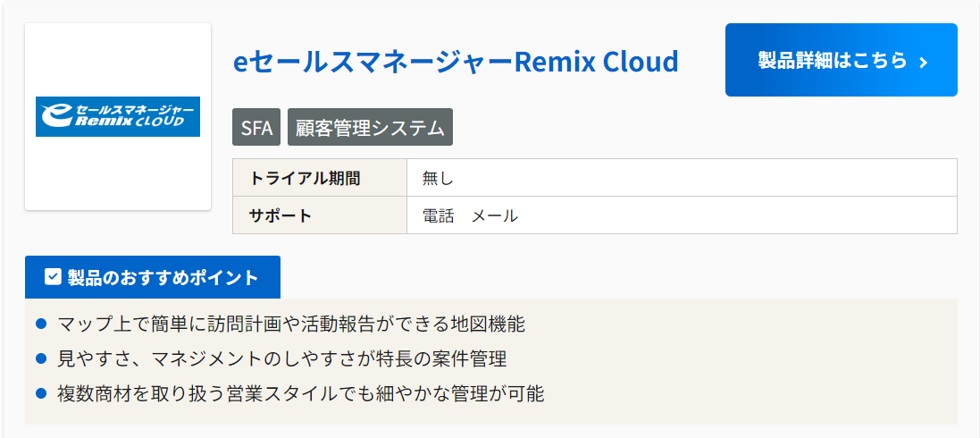
Task: Open the 製品詳細はこちら button
Action: point(842,60)
